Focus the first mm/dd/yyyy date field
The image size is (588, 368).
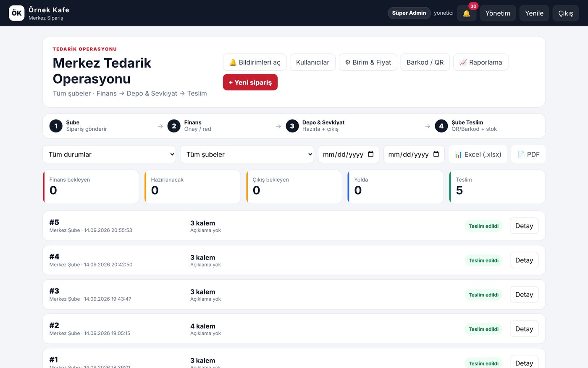click(349, 154)
